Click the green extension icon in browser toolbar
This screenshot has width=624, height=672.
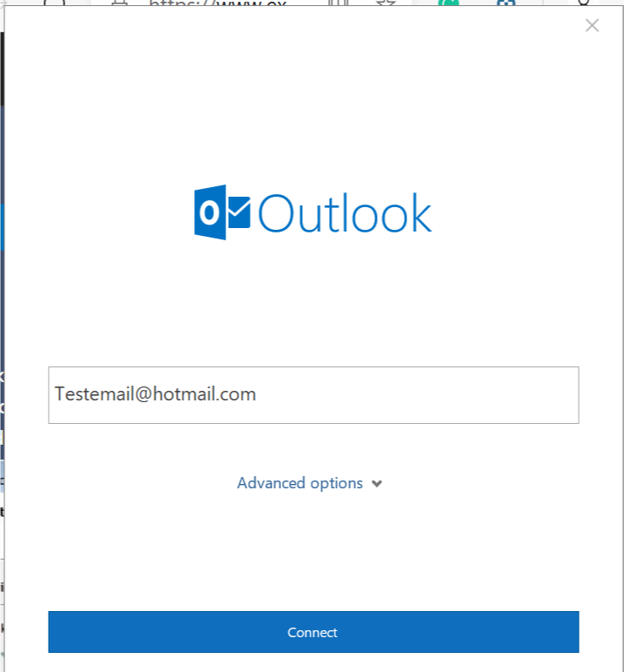pos(448,3)
